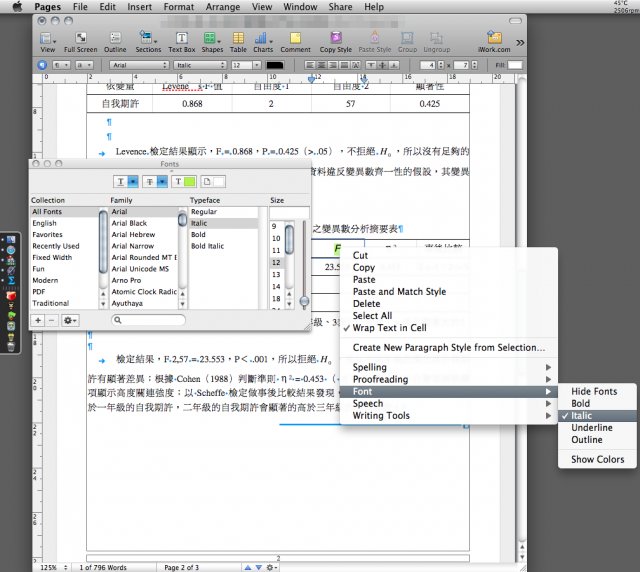The image size is (640, 572).
Task: Open the Italic typeface dropdown in format bar
Action: (x=200, y=65)
